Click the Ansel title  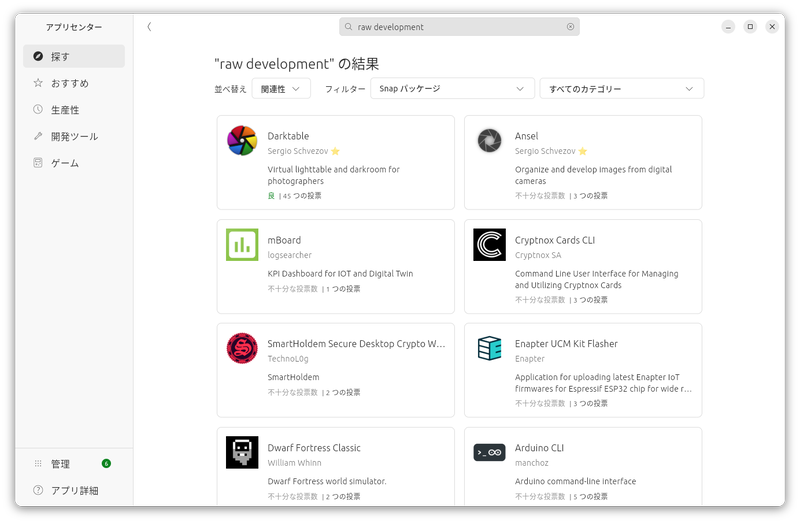tap(527, 136)
